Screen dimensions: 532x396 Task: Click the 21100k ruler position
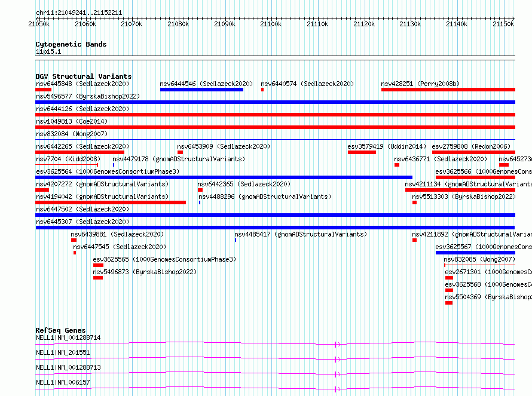271,24
